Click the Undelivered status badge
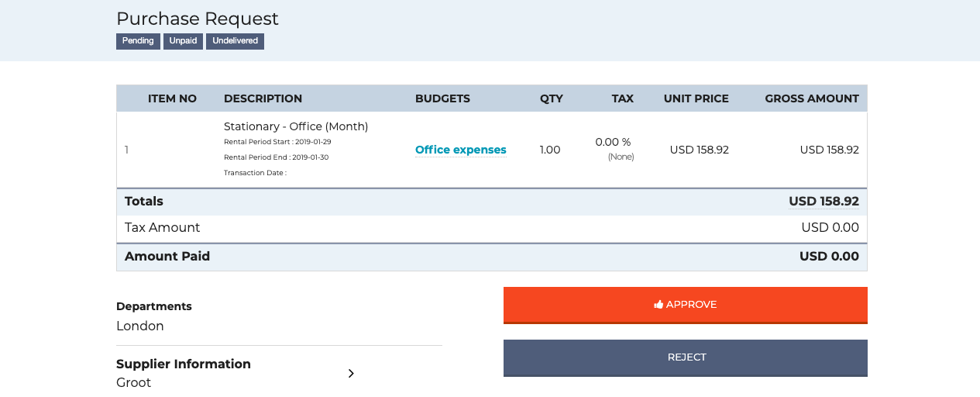This screenshot has height=397, width=980. tap(235, 41)
